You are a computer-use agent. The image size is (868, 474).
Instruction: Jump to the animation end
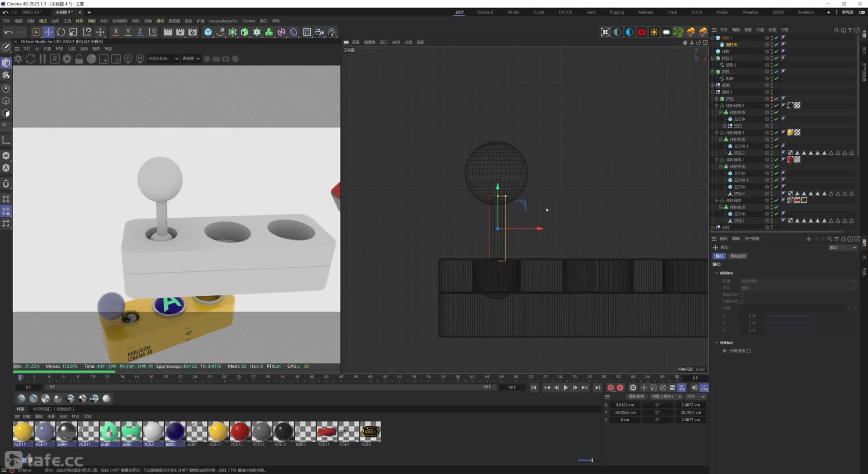(x=598, y=388)
